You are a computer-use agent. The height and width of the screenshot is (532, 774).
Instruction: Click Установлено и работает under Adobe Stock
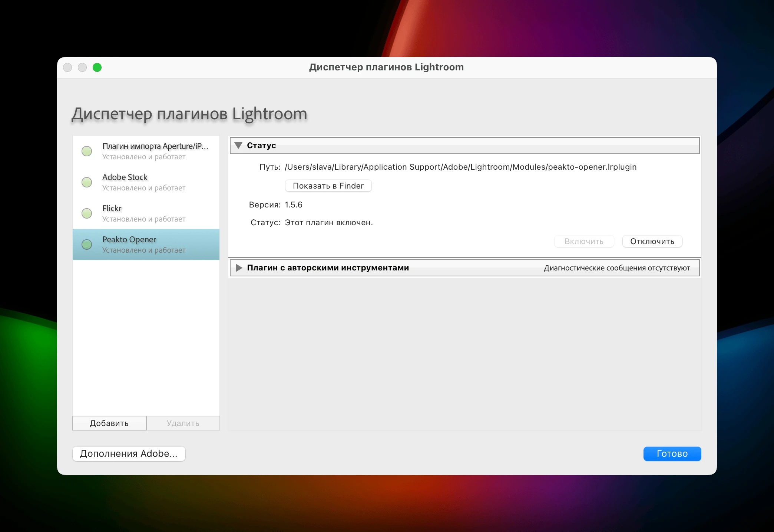(x=144, y=188)
